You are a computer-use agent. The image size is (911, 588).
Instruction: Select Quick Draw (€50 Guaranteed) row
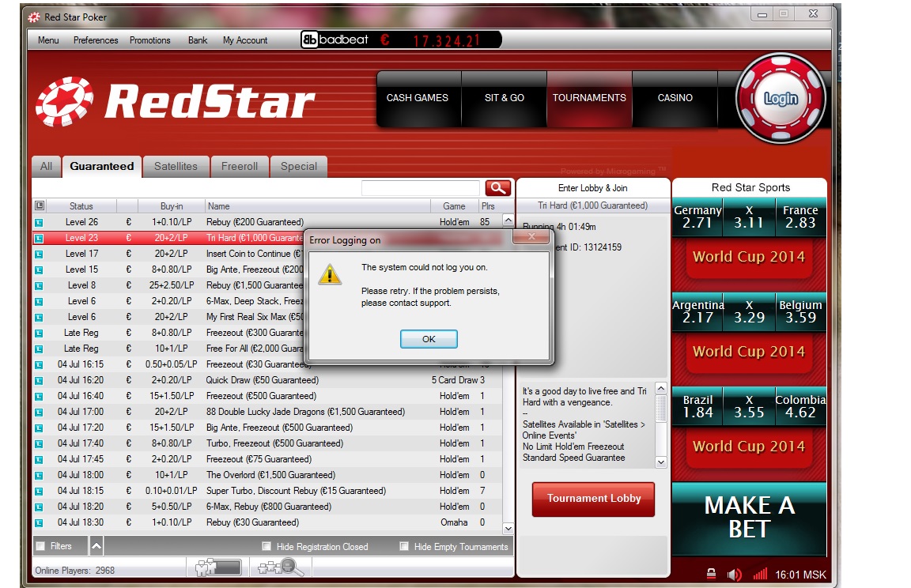click(266, 380)
